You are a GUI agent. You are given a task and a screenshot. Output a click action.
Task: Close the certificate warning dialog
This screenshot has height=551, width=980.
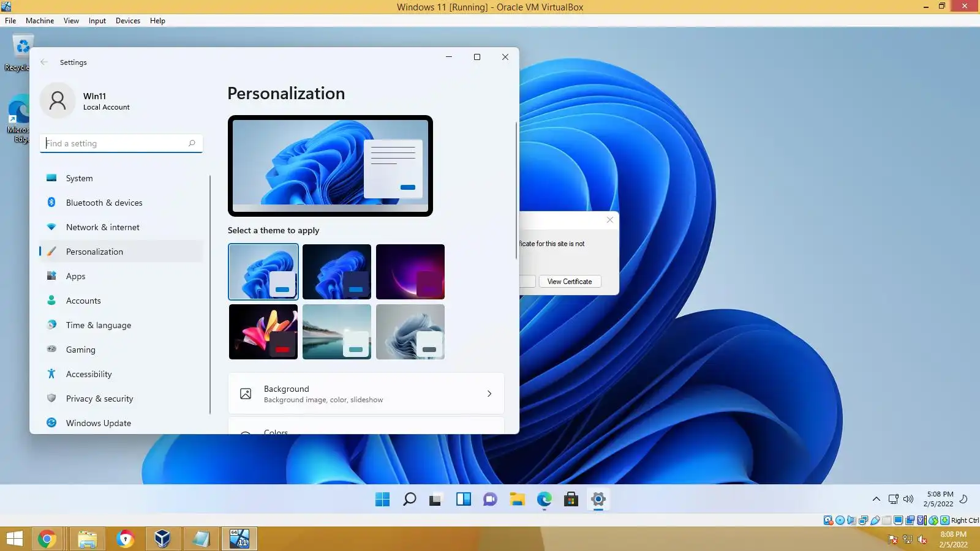[610, 220]
